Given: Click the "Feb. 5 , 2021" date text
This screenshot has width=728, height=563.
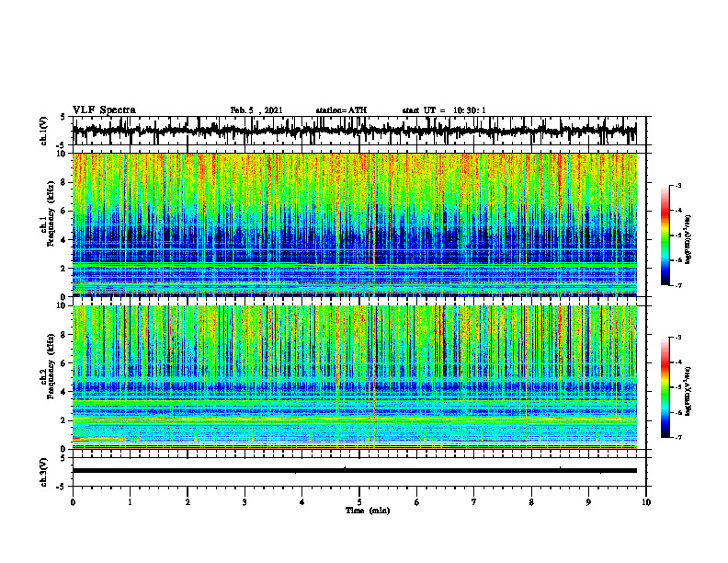Looking at the screenshot, I should tap(256, 110).
